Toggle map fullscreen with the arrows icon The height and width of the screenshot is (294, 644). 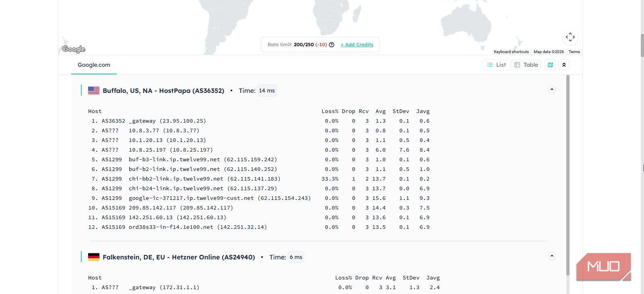tap(570, 37)
